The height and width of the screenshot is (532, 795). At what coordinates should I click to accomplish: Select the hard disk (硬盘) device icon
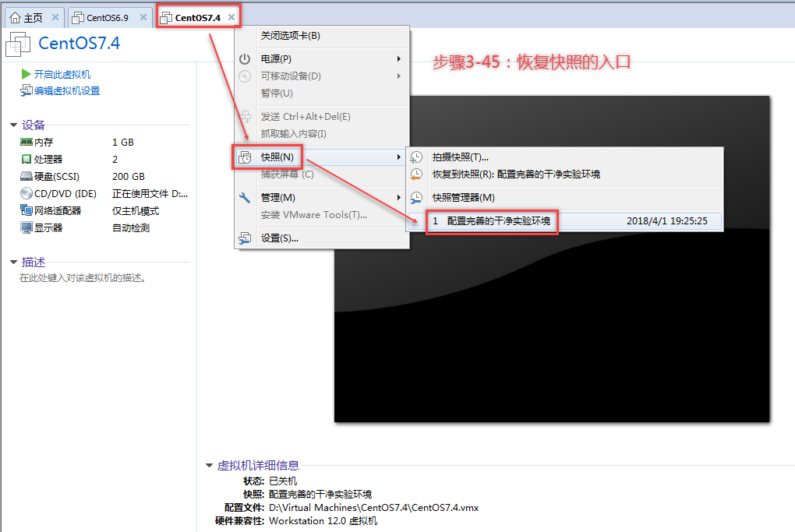coord(26,176)
